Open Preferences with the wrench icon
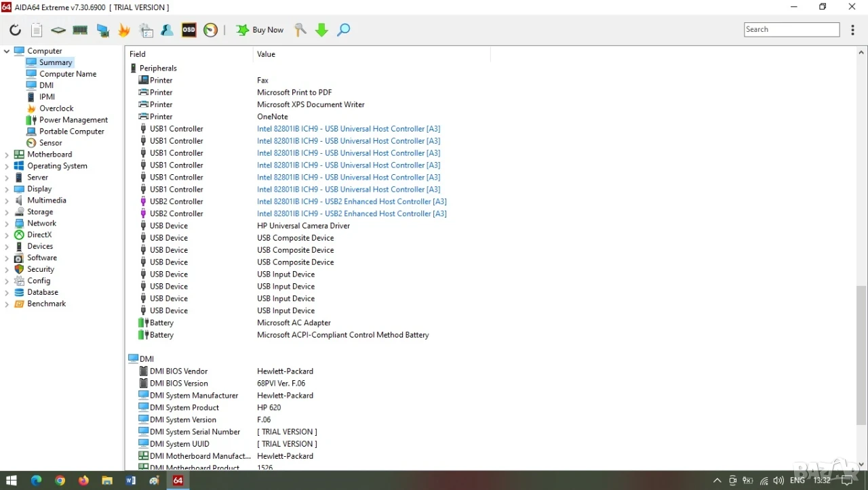Image resolution: width=868 pixels, height=490 pixels. tap(300, 30)
